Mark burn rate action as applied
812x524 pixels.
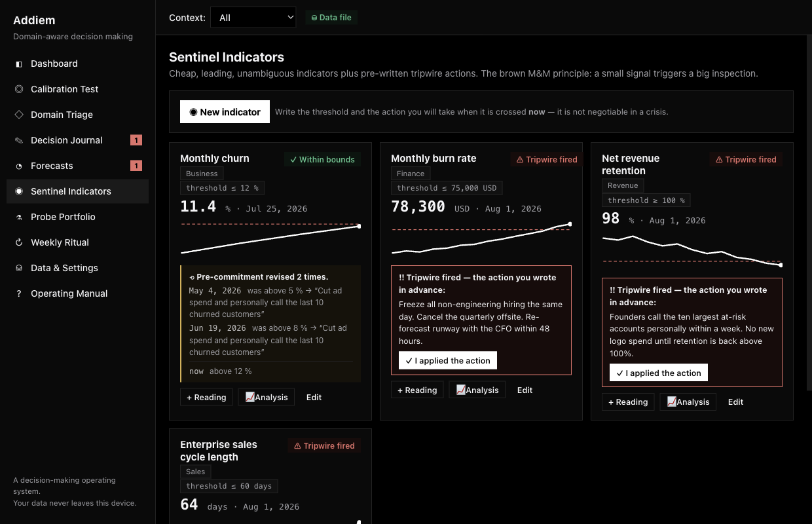coord(448,360)
